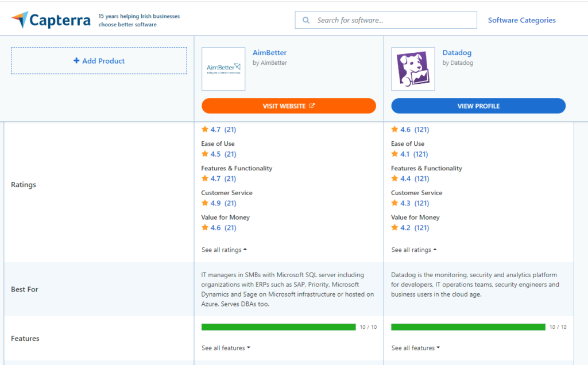Collapse AimBetter's See all ratings
588x365 pixels.
(x=225, y=250)
